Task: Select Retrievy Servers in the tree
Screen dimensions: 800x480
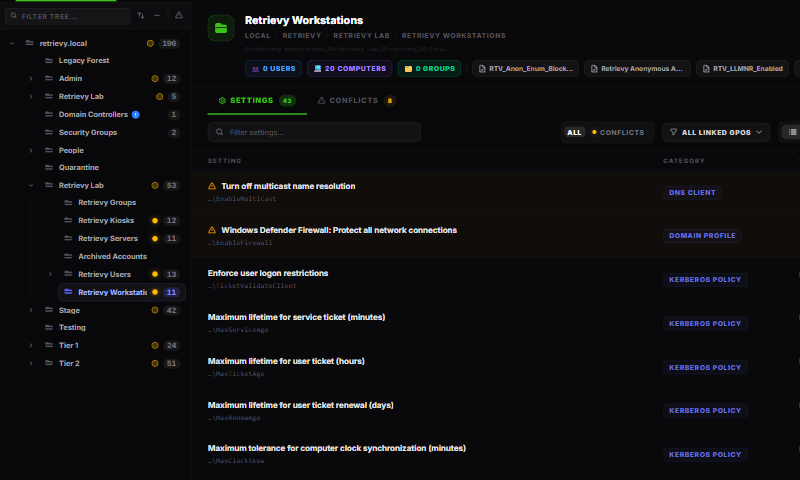Action: [108, 238]
